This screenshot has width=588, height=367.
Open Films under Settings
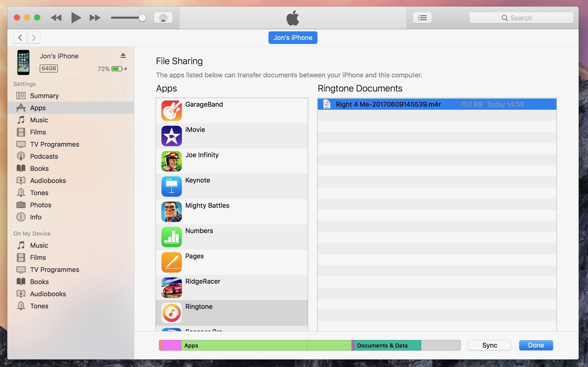click(x=71, y=132)
